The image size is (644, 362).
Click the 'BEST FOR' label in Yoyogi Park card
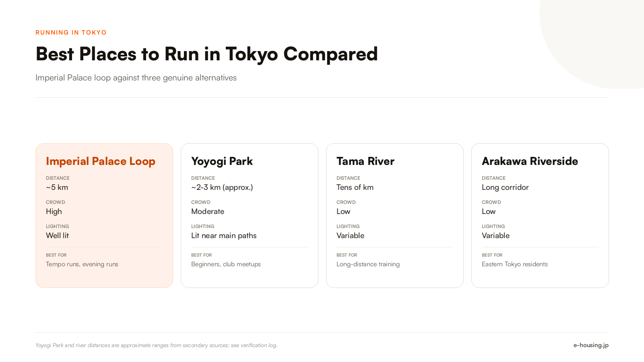tap(201, 255)
